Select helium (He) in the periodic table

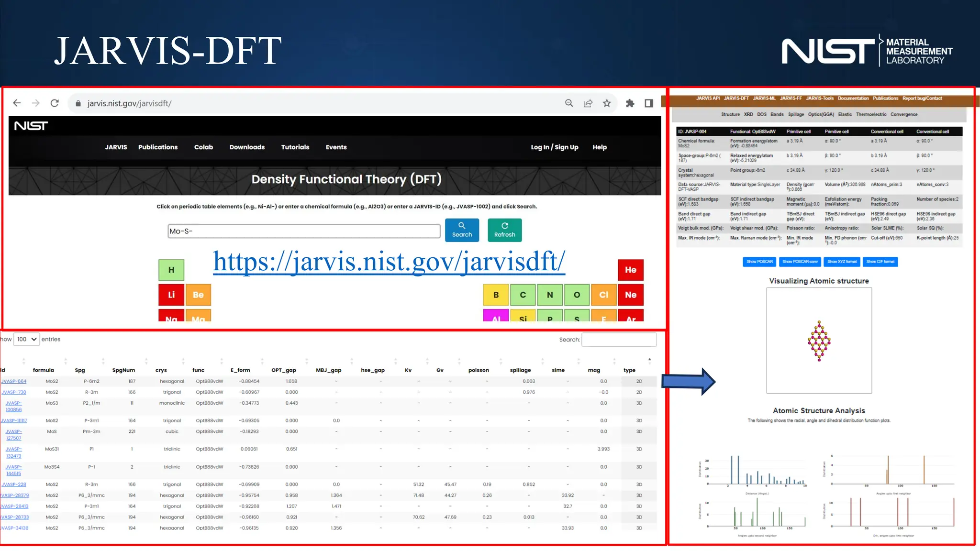click(631, 270)
